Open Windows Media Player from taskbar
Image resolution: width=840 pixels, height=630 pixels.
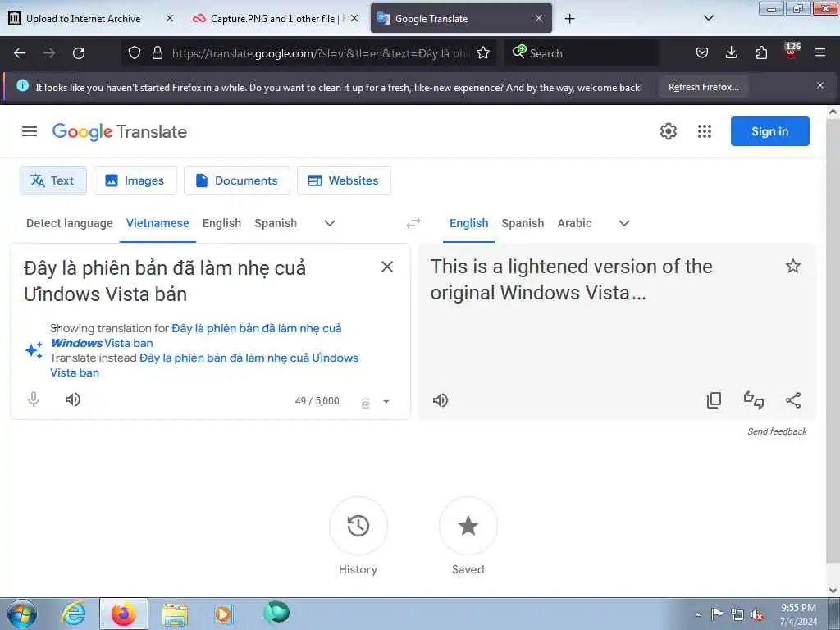[223, 614]
